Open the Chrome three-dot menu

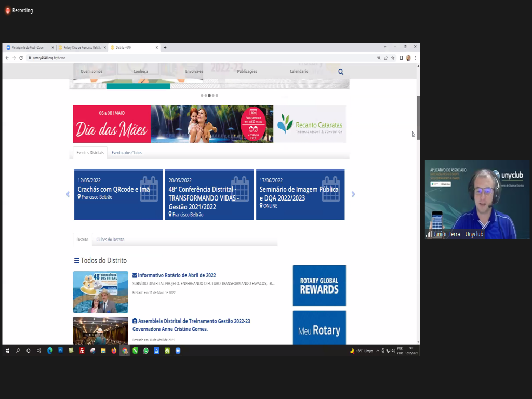pyautogui.click(x=416, y=58)
